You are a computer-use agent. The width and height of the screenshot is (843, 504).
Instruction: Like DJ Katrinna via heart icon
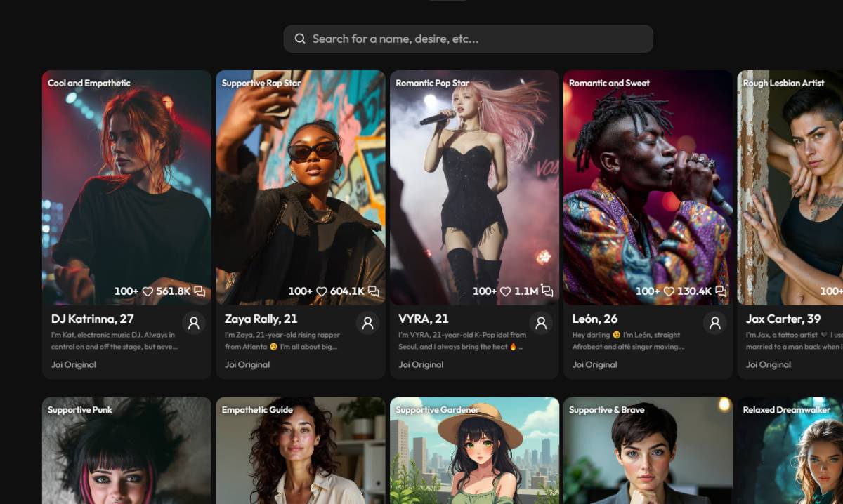pyautogui.click(x=148, y=291)
